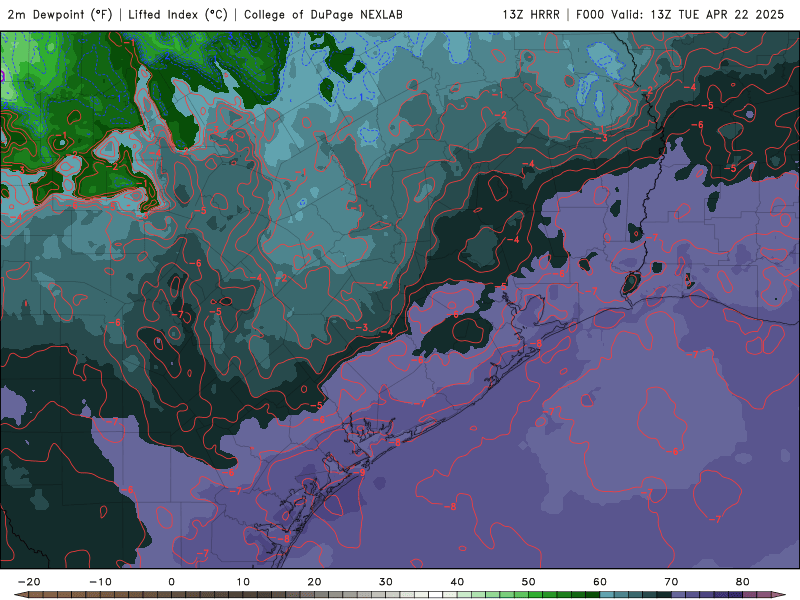Screen dimensions: 800x600
Task: Click the '-10' color scale label
Action: coord(100,582)
